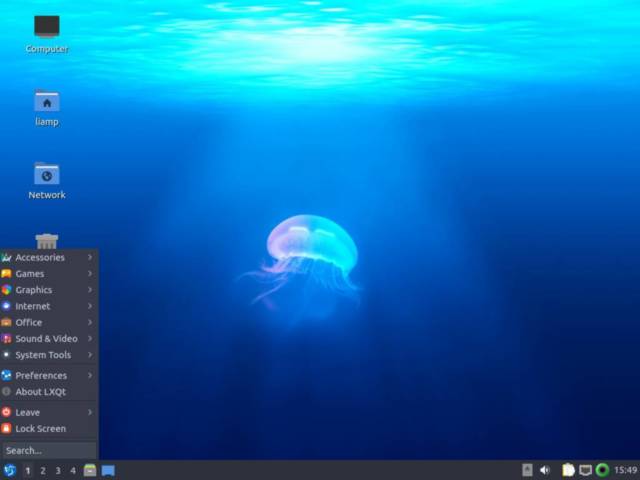
Task: Choose Lock Screen from the menu
Action: coord(49,429)
